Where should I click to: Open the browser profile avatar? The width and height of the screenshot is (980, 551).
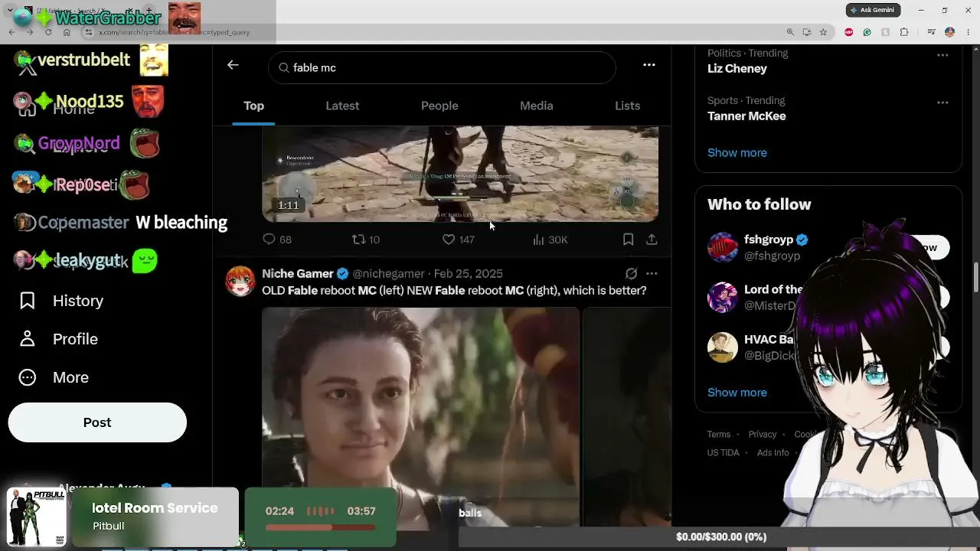pos(949,32)
